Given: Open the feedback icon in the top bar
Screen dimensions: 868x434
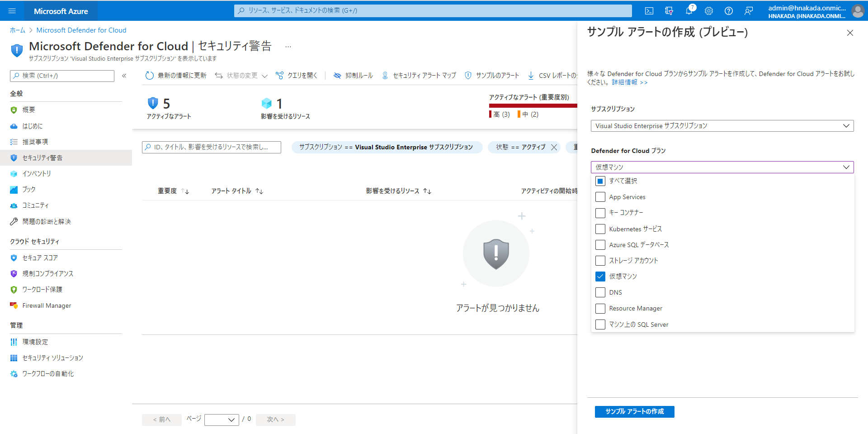Looking at the screenshot, I should (749, 11).
